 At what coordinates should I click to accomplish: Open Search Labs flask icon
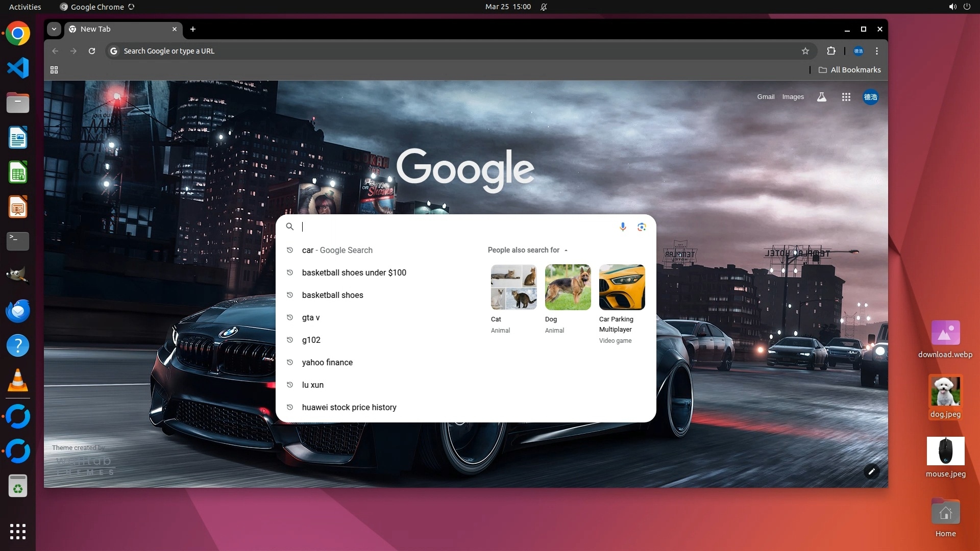tap(821, 97)
